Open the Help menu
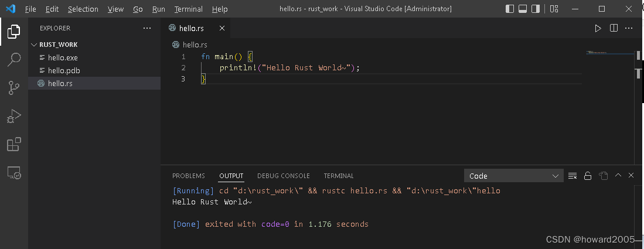This screenshot has height=249, width=644. (220, 9)
